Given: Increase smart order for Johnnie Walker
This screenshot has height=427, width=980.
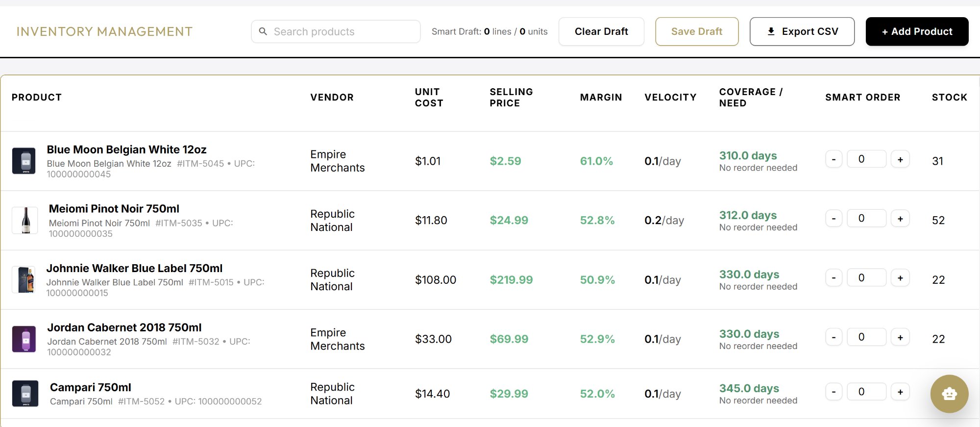Looking at the screenshot, I should [x=900, y=278].
